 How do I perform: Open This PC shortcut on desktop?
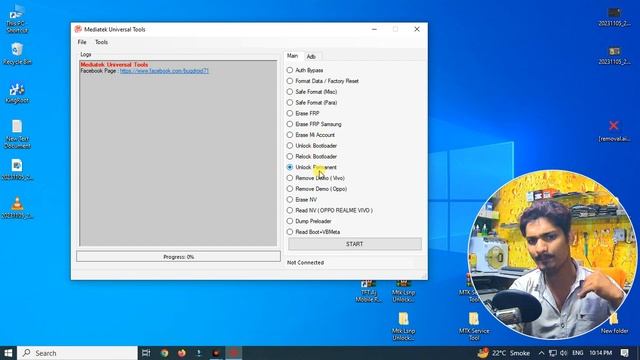(x=17, y=18)
